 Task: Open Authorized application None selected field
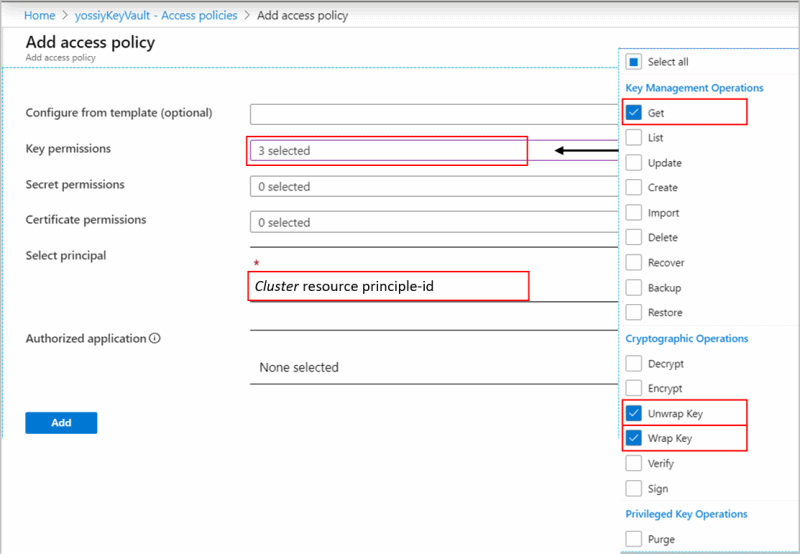[434, 367]
